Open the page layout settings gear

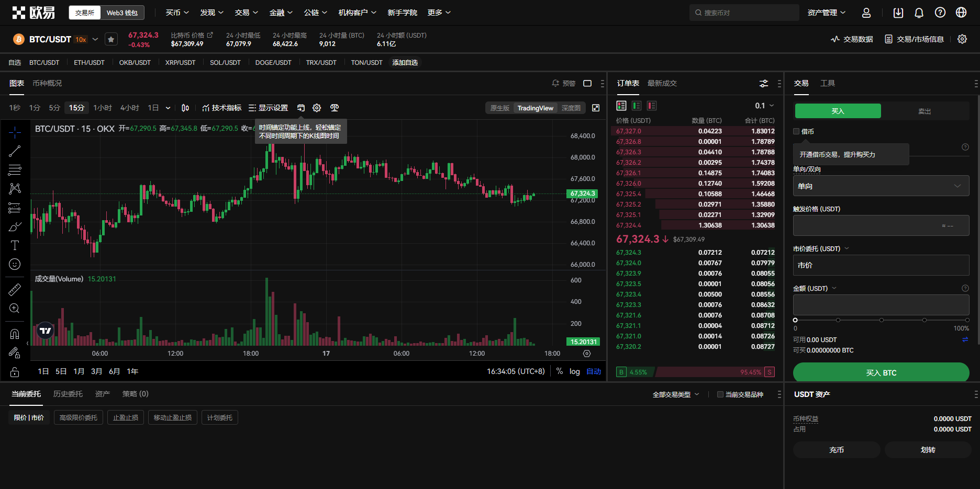tap(962, 39)
